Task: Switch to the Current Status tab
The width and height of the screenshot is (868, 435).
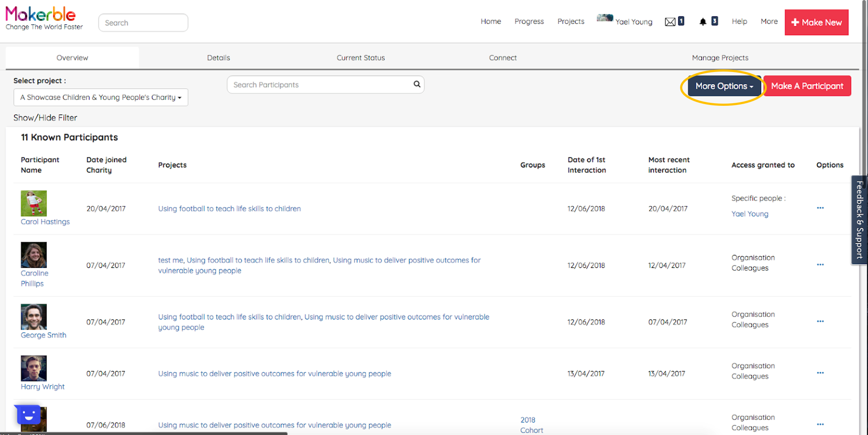Action: [x=361, y=58]
